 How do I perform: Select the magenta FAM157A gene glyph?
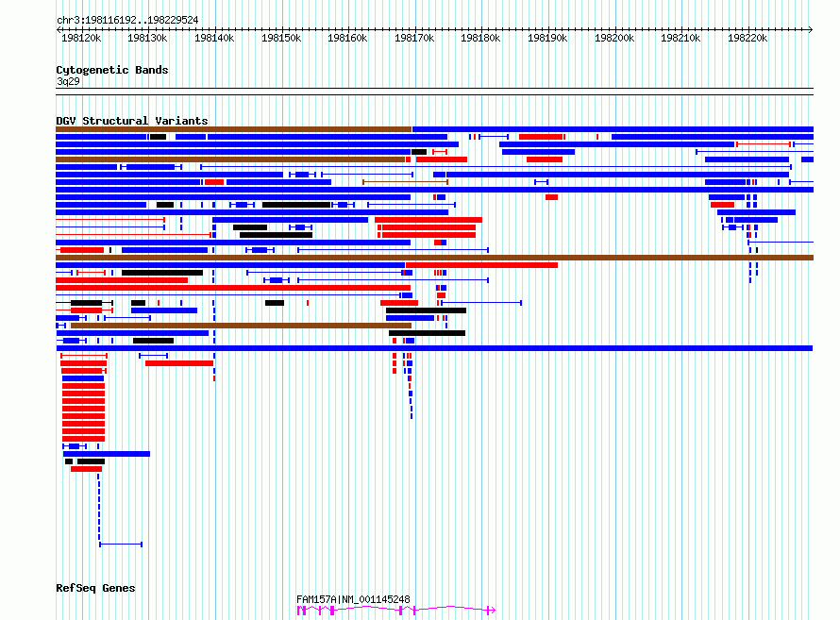tap(395, 610)
